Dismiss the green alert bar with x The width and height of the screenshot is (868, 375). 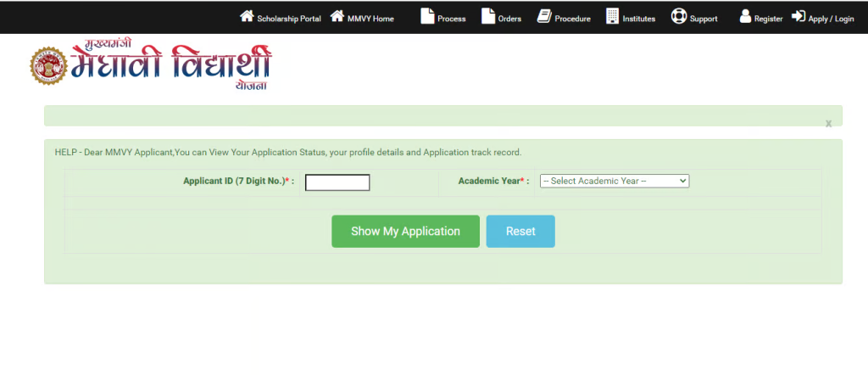[x=829, y=124]
